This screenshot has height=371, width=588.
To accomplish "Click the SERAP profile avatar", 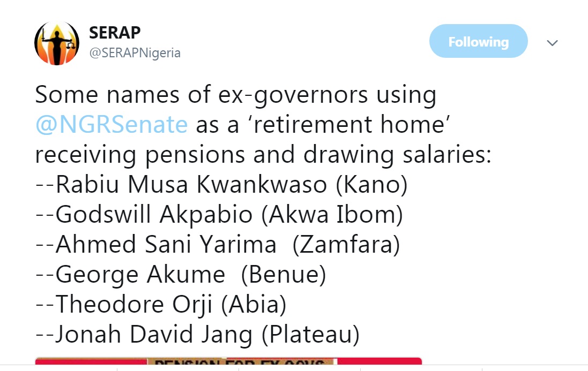I will point(57,43).
